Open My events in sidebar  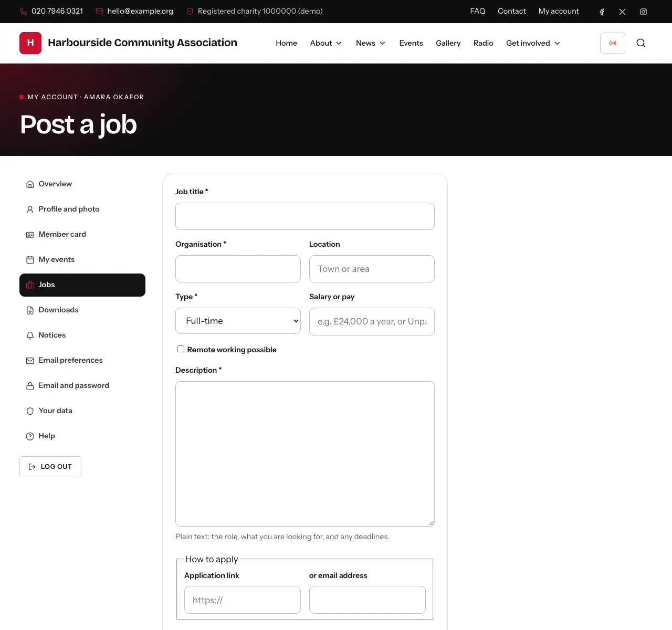coord(82,260)
